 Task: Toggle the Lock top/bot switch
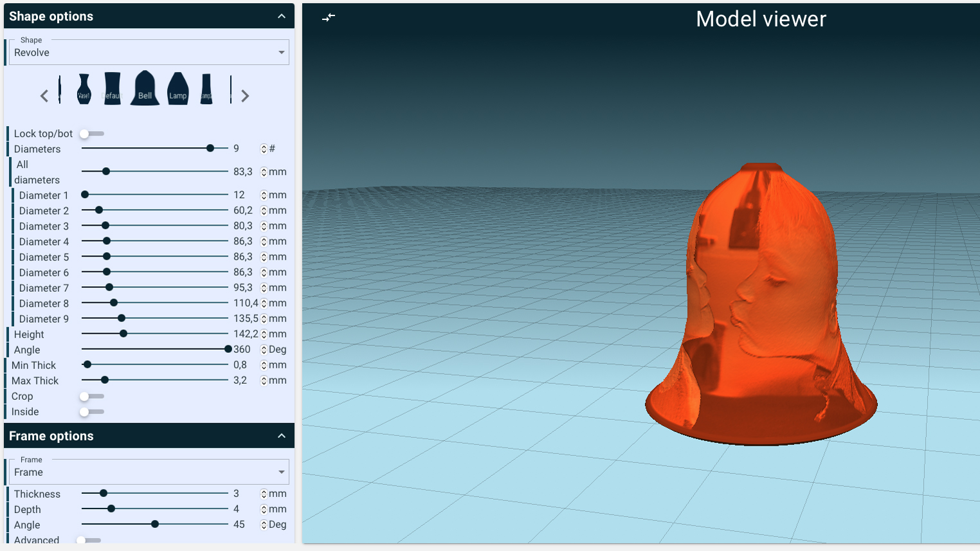coord(91,134)
